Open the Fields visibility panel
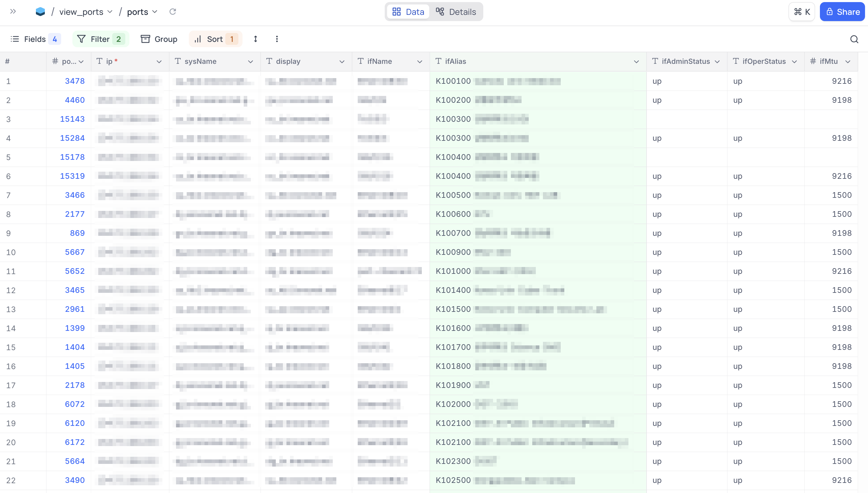868x493 pixels. tap(36, 39)
